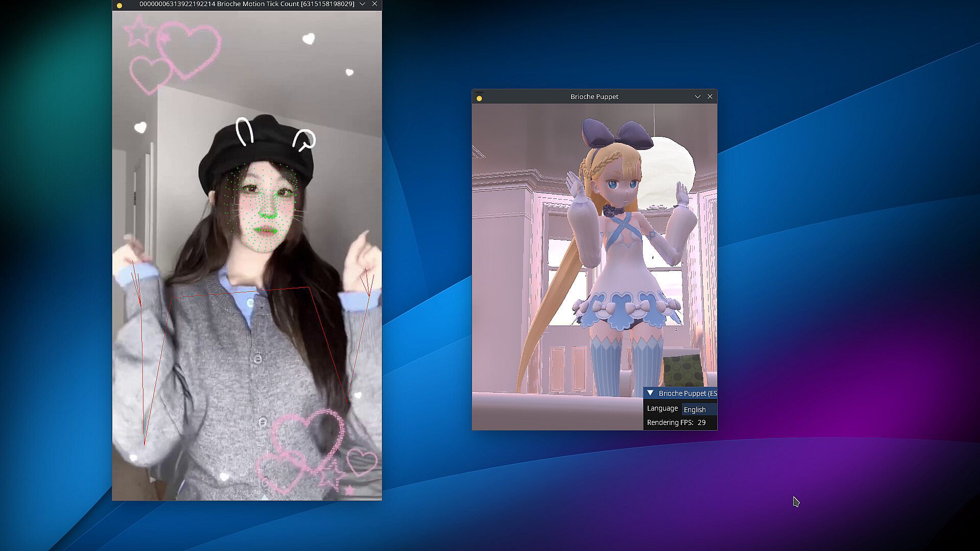This screenshot has width=980, height=551.
Task: Click the red skeleton shoulder line overlay
Action: [240, 292]
